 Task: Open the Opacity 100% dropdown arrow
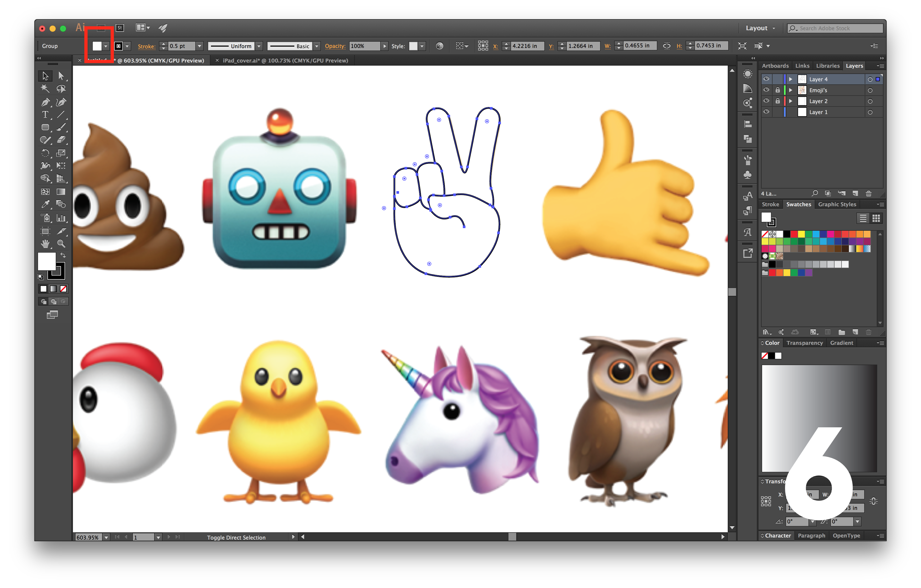[x=385, y=46]
